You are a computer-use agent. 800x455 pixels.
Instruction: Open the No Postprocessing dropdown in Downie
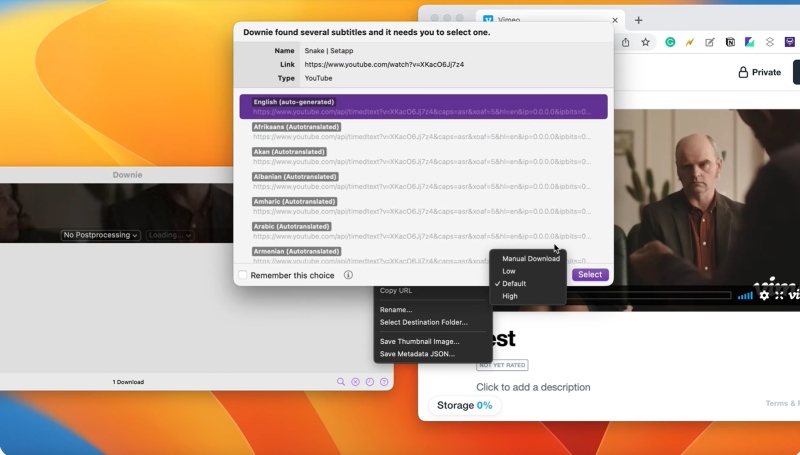coord(101,235)
